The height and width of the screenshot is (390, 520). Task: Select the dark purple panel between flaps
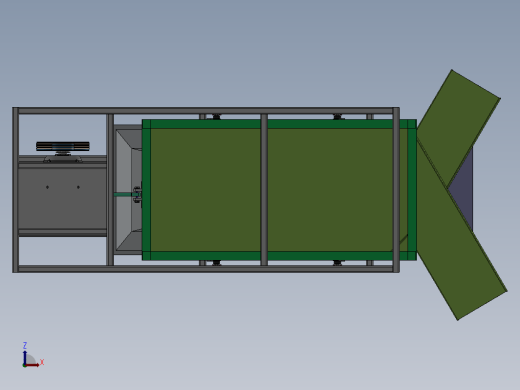(x=463, y=190)
